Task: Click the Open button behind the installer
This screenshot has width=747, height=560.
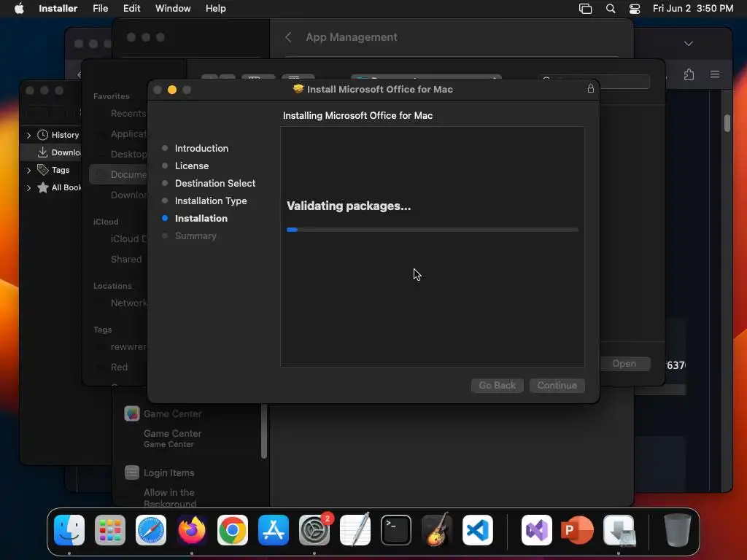Action: (624, 364)
